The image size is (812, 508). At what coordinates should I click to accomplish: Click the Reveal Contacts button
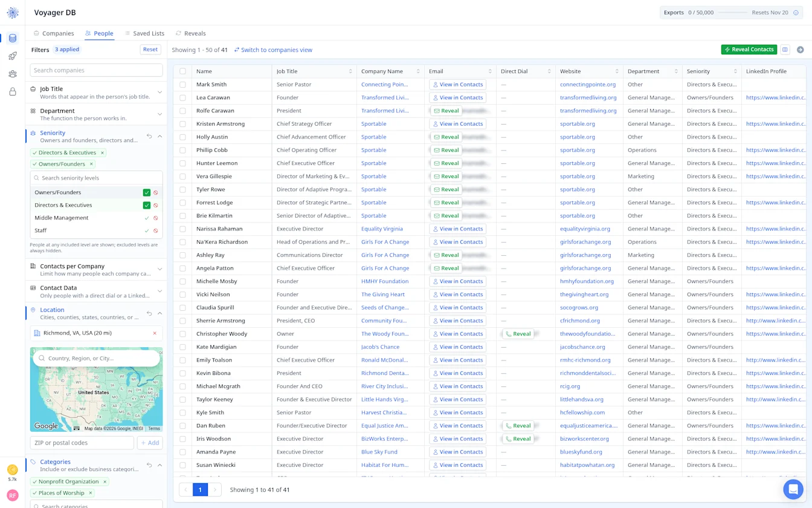pos(749,50)
